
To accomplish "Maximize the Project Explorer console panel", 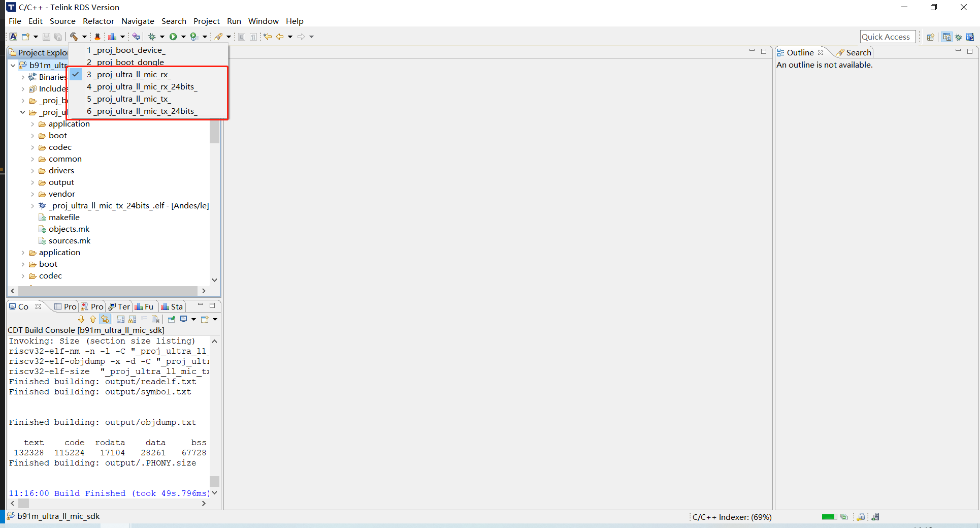I will tap(212, 305).
